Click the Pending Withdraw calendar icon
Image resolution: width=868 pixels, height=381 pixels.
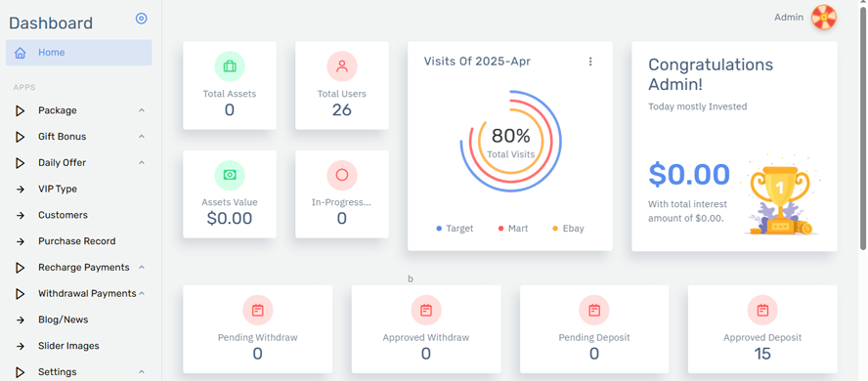point(257,311)
